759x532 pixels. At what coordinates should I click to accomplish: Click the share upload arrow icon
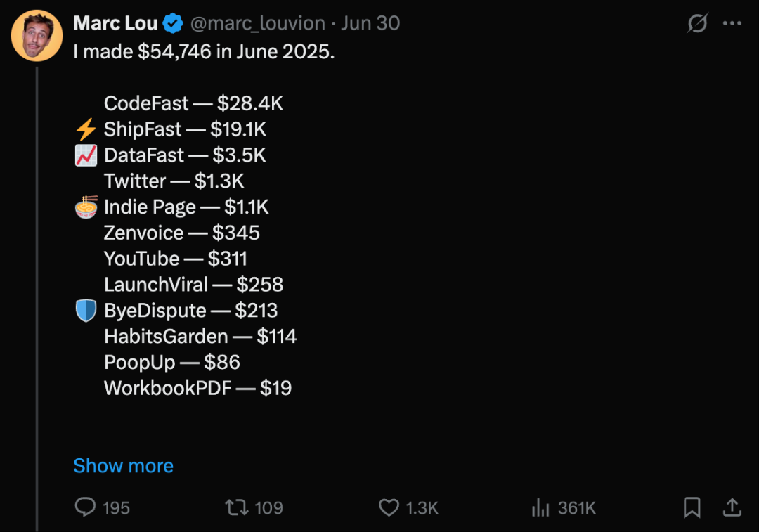[x=732, y=507]
